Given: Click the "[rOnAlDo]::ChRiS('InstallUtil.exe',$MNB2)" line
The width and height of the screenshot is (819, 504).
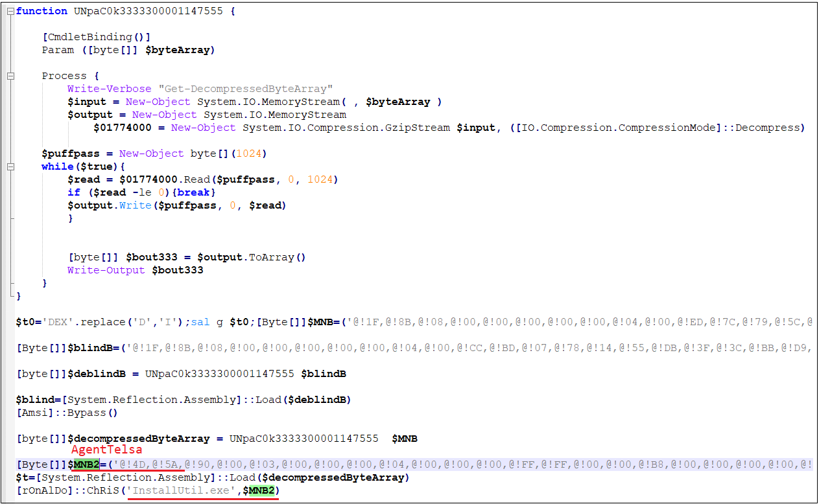Looking at the screenshot, I should point(148,490).
